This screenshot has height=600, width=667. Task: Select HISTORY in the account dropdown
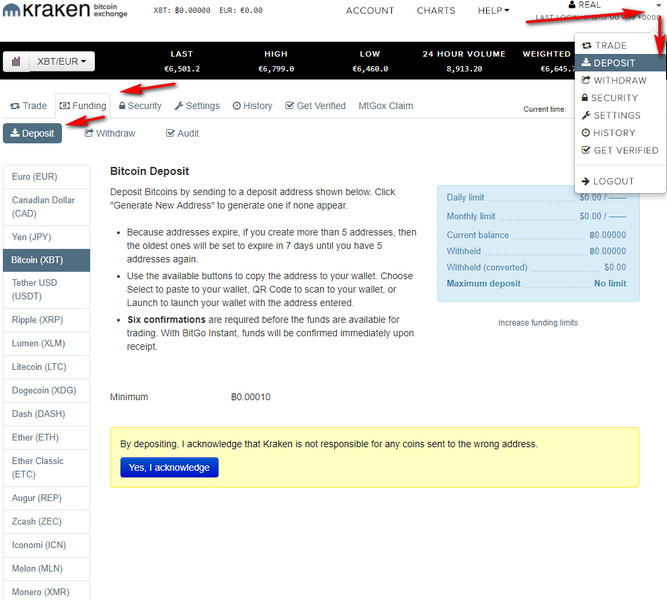[x=620, y=133]
